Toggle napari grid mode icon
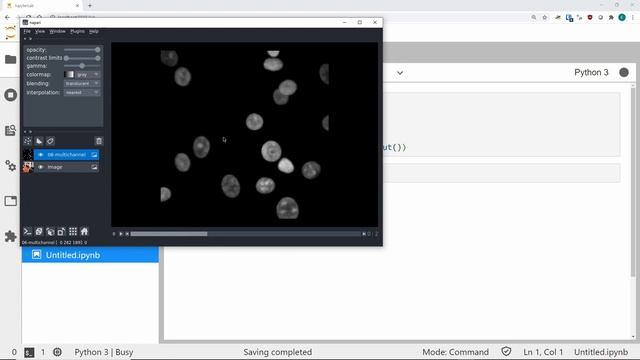The height and width of the screenshot is (360, 640). [73, 231]
